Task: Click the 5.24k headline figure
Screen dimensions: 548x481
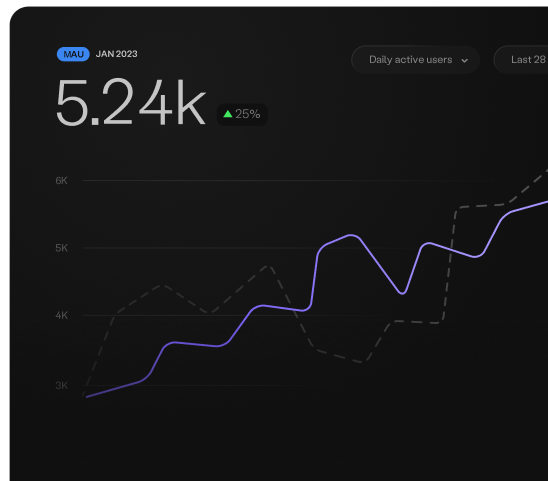Action: click(130, 102)
